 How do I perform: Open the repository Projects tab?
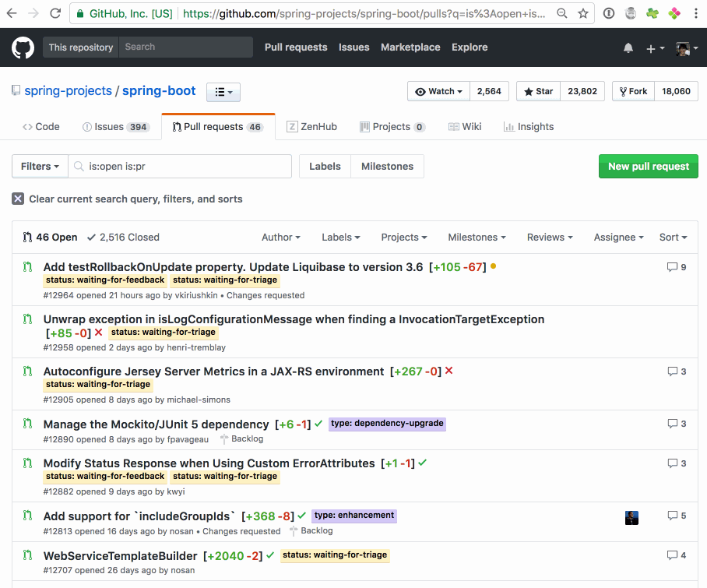tap(392, 127)
